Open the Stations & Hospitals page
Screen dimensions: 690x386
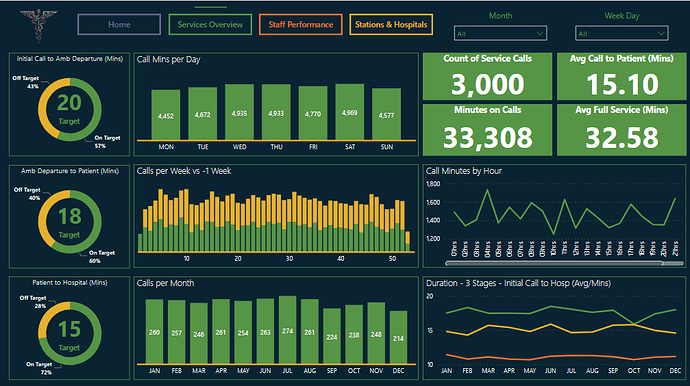coord(391,25)
